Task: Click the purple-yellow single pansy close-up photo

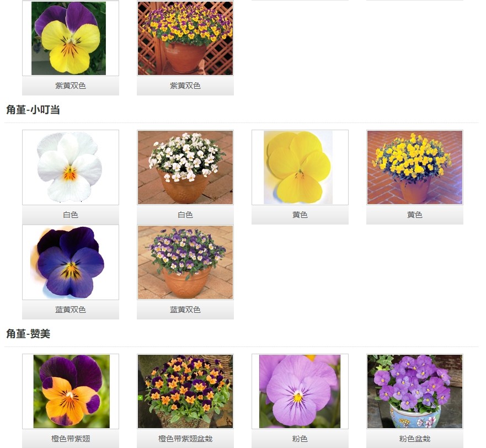Action: 70,38
